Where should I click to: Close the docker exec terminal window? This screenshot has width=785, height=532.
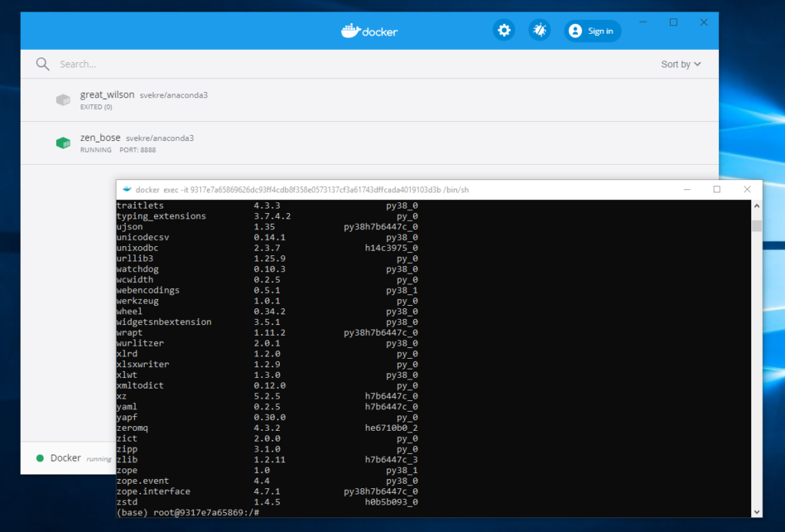coord(747,189)
